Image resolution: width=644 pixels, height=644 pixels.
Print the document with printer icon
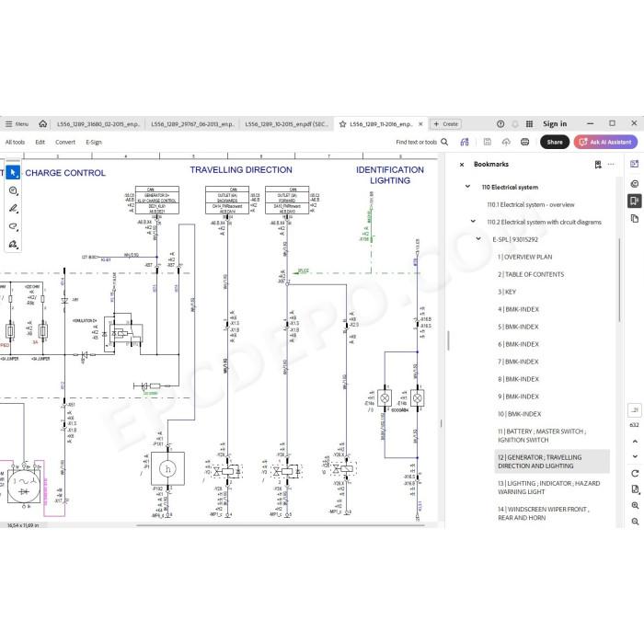(525, 142)
